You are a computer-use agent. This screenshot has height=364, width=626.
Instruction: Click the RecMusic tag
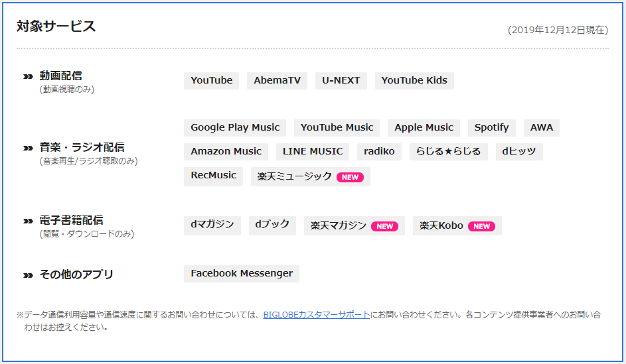coord(213,176)
